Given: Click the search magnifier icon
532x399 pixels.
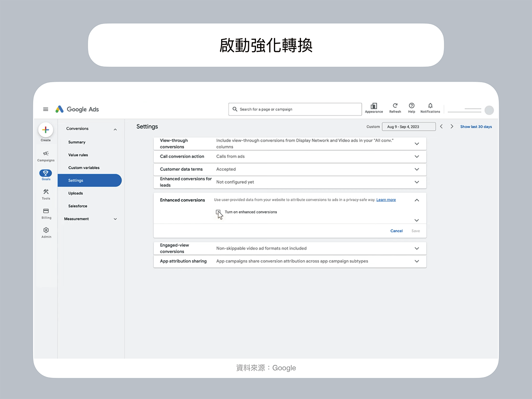Looking at the screenshot, I should click(235, 109).
